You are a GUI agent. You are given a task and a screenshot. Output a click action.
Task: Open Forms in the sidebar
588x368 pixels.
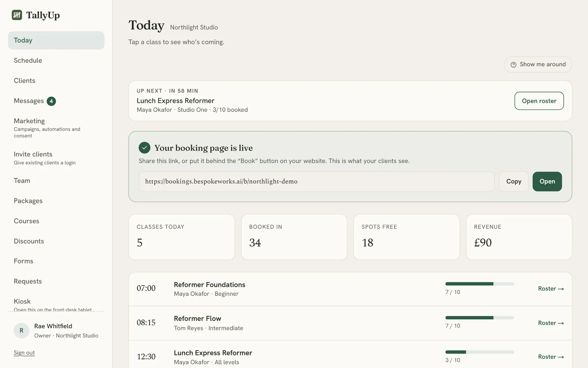click(56, 261)
